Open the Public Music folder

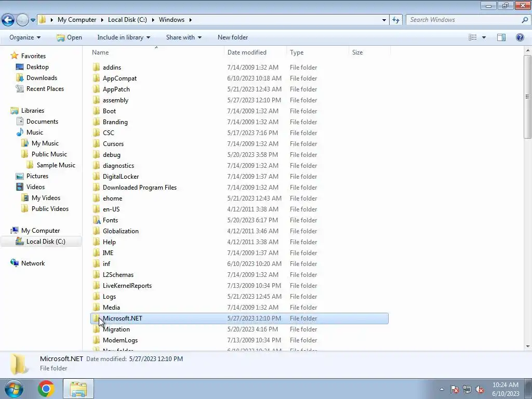coord(49,154)
